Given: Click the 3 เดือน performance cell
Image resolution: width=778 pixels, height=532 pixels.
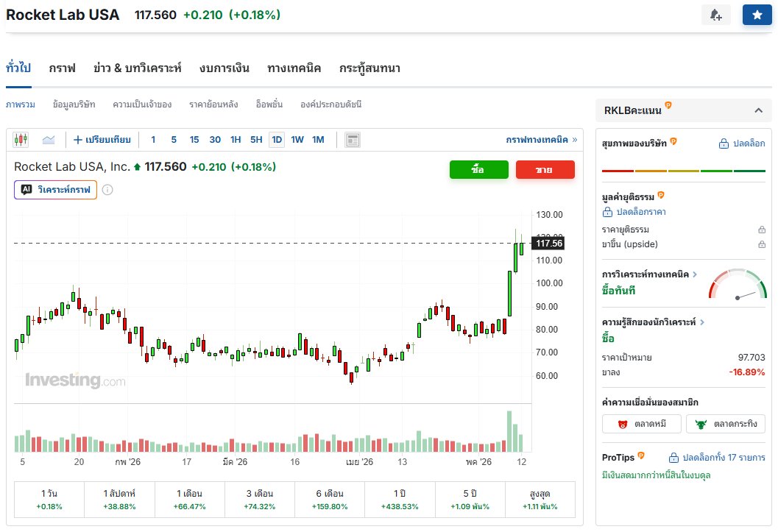Looking at the screenshot, I should (260, 500).
